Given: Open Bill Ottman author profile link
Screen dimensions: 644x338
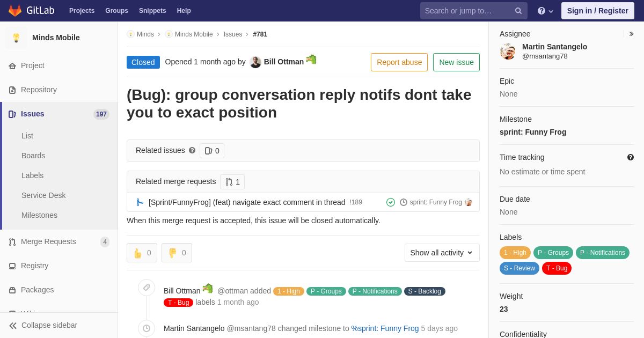Looking at the screenshot, I should tap(284, 62).
